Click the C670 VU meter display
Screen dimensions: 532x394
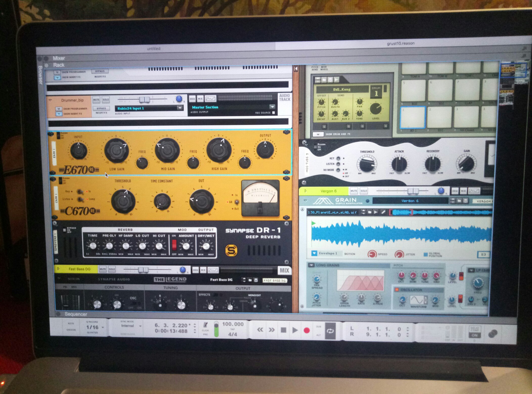tap(260, 198)
